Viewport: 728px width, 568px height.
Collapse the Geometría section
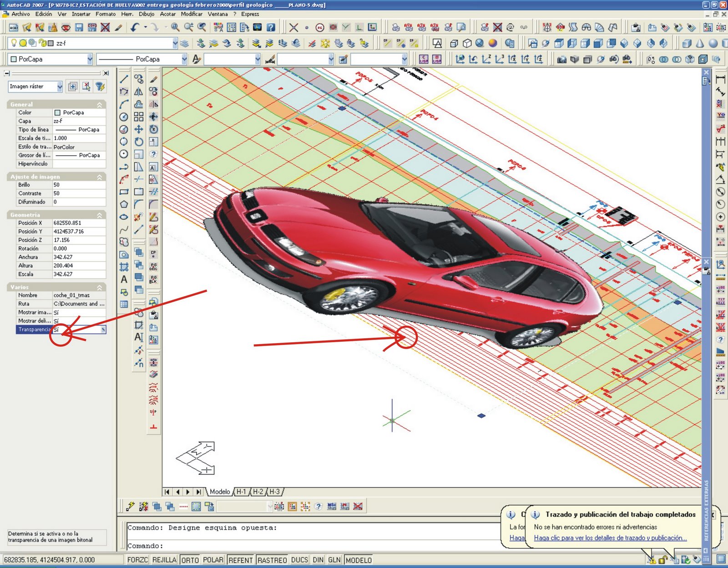(99, 215)
